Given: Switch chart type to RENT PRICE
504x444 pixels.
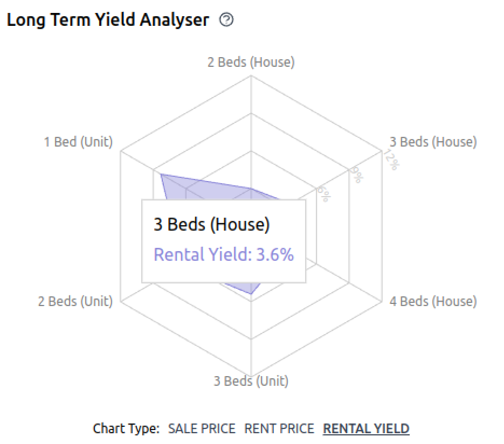Looking at the screenshot, I should click(279, 428).
